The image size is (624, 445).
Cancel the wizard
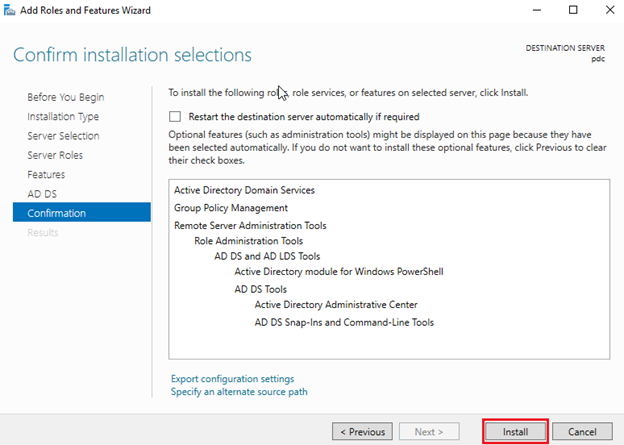[582, 431]
